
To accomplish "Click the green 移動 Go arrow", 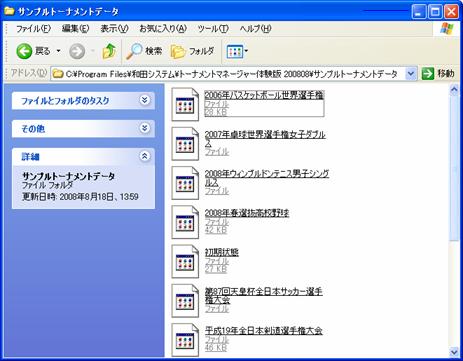I will coord(428,73).
